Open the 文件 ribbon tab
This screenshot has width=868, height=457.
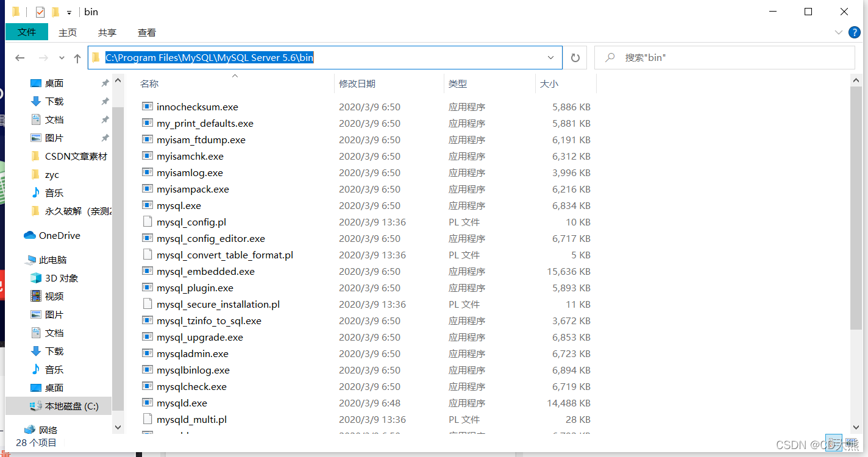tap(27, 32)
